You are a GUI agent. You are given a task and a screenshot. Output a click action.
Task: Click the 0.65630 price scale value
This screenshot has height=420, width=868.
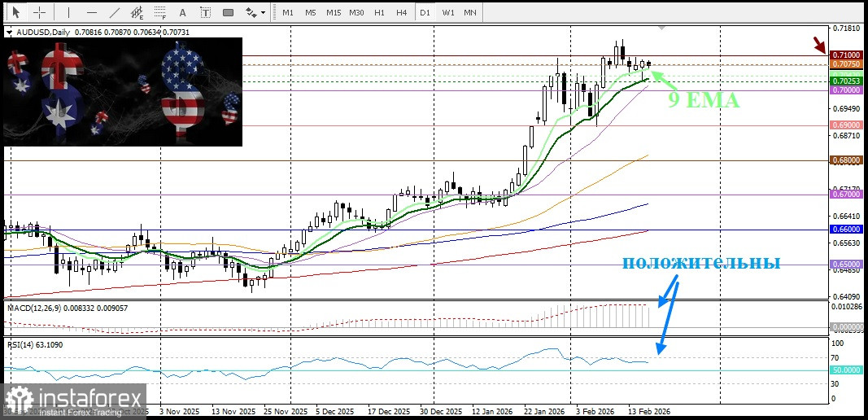[x=846, y=243]
